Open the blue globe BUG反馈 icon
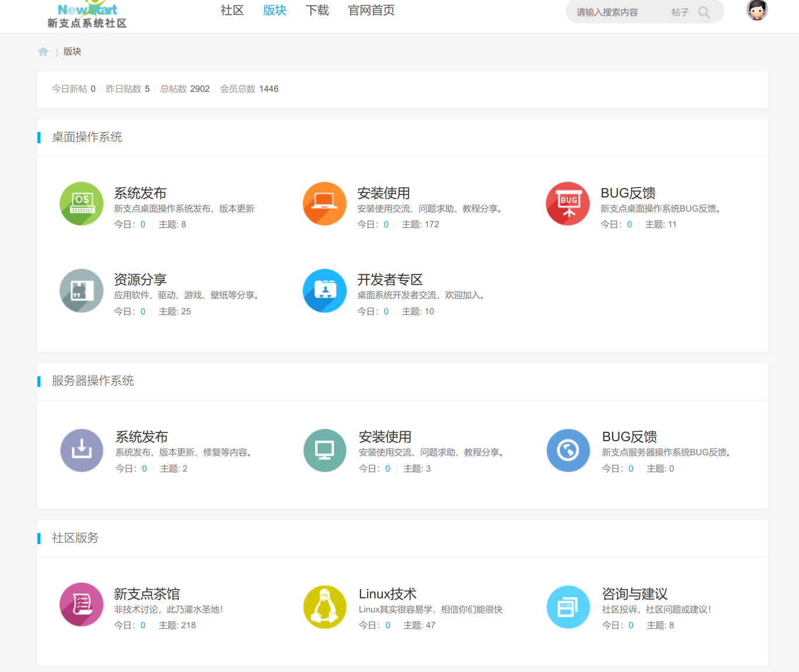Image resolution: width=799 pixels, height=672 pixels. click(x=568, y=450)
